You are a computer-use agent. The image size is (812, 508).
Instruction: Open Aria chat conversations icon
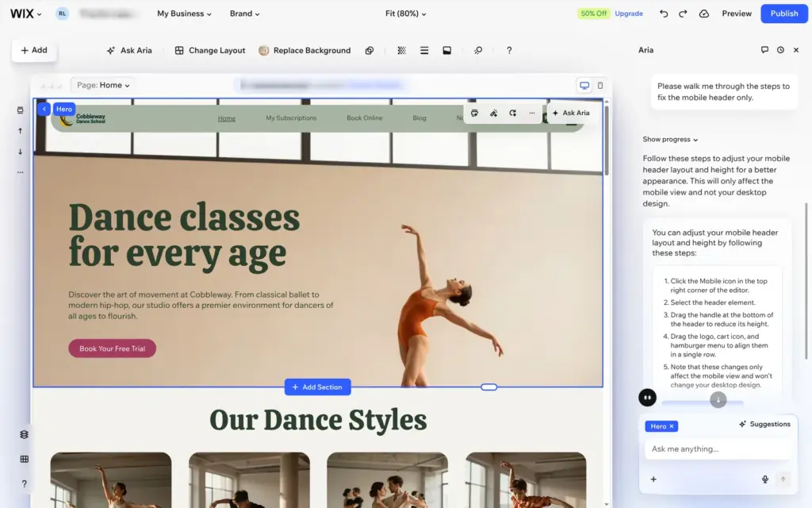(764, 50)
